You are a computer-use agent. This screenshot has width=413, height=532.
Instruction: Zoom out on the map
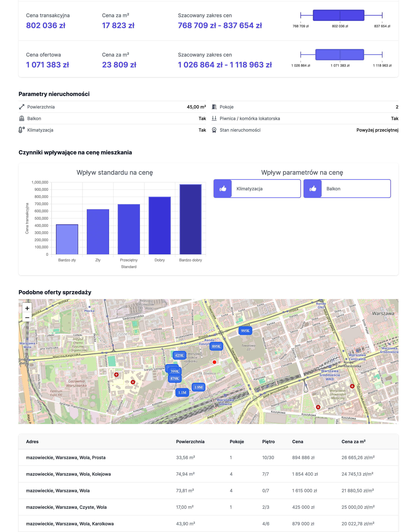pos(27,317)
